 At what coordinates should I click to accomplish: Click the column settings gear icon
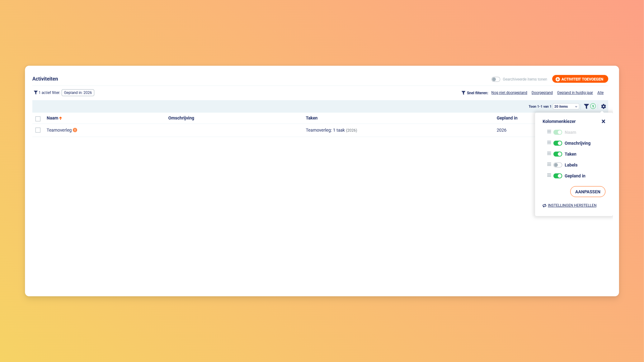603,106
